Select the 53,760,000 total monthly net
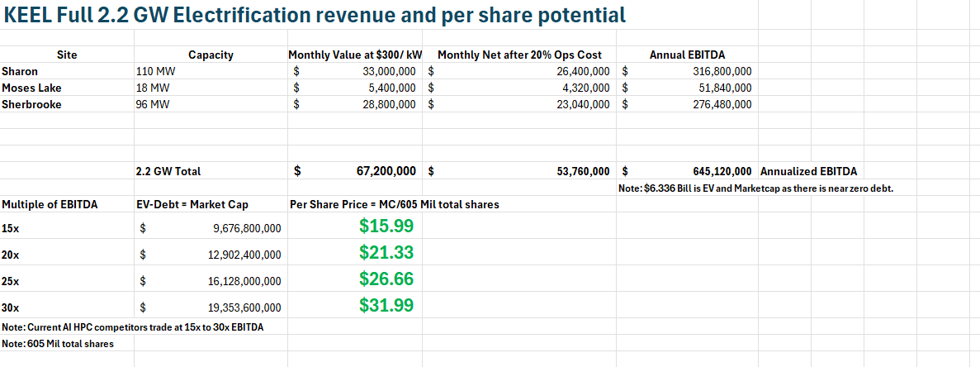The image size is (980, 367). point(520,170)
